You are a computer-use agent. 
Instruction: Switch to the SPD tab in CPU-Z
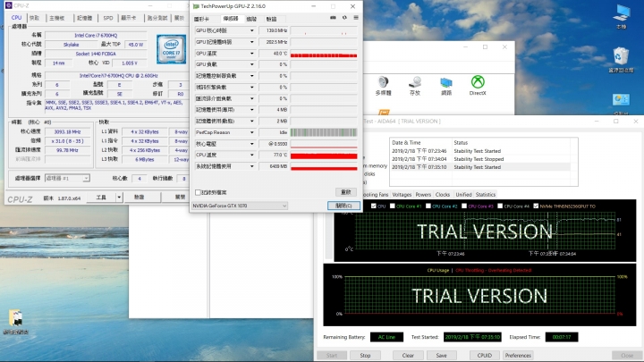(108, 18)
